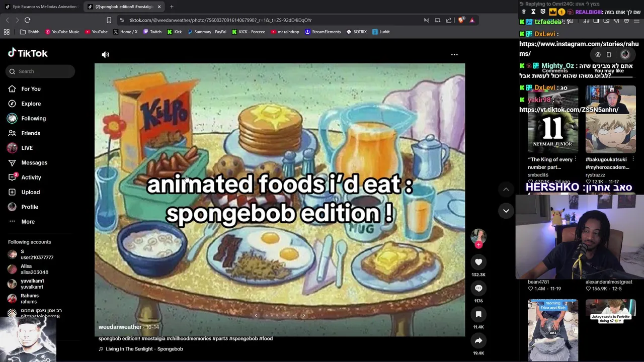
Task: Save post with the bookmark icon
Action: [x=478, y=314]
